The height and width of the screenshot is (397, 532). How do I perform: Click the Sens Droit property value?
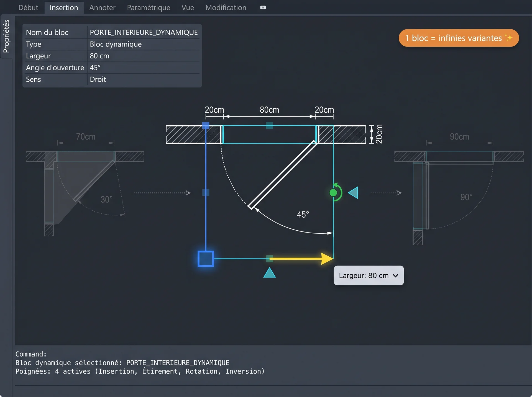click(x=98, y=79)
